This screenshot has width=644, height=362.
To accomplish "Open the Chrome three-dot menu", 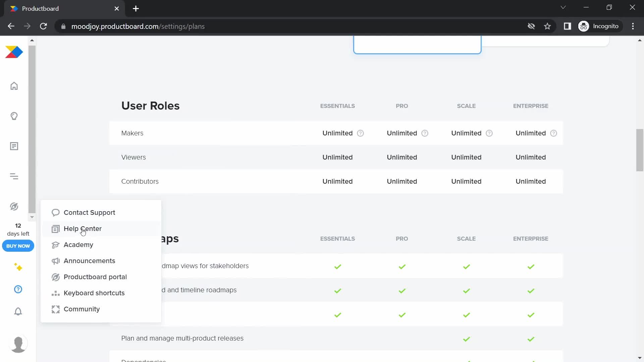I will point(633,26).
